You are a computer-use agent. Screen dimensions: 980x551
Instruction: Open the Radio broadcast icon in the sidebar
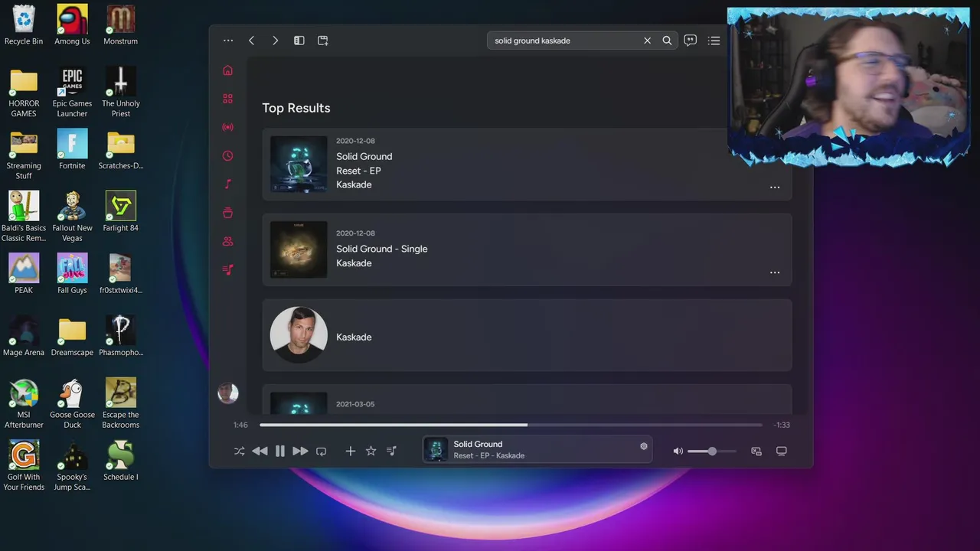(227, 127)
